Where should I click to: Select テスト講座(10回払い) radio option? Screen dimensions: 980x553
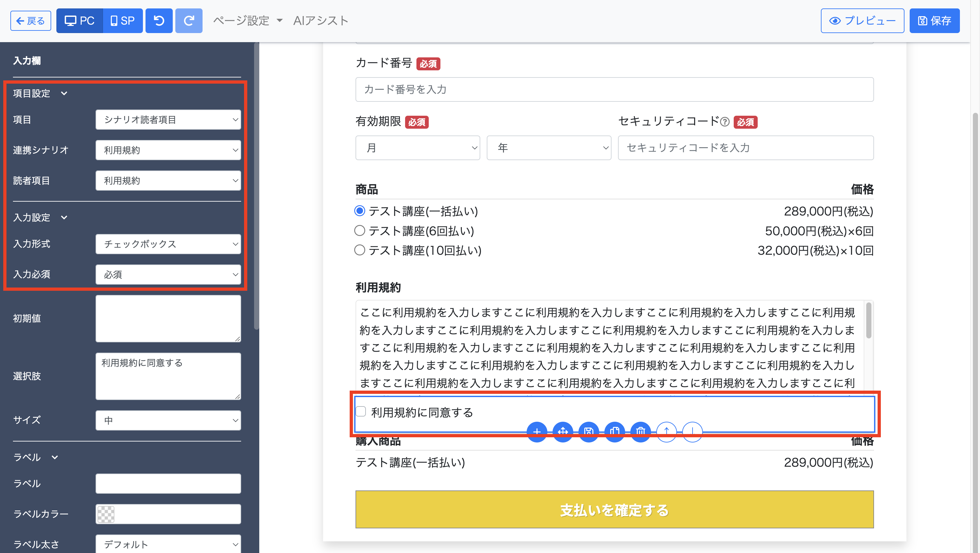(x=359, y=251)
